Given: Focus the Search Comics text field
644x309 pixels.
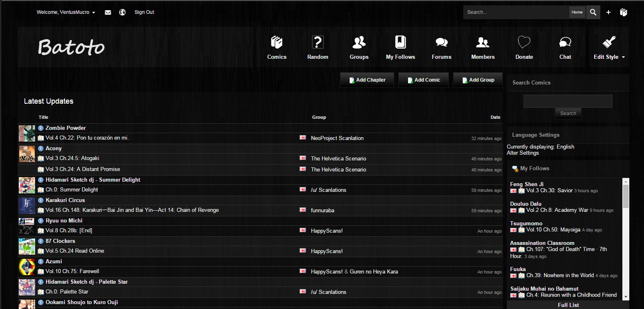Looking at the screenshot, I should 568,101.
